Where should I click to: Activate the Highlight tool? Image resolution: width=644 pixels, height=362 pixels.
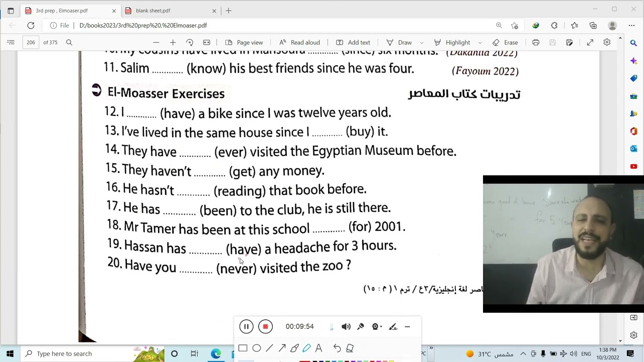(x=452, y=43)
